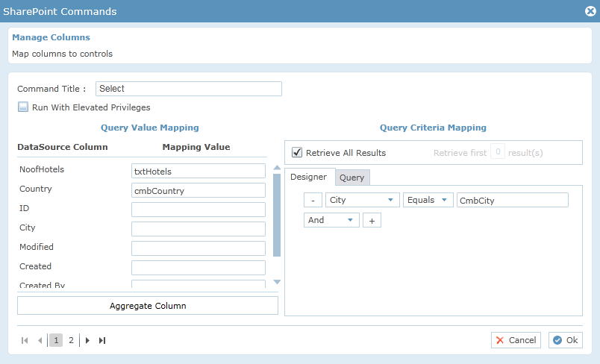600x364 pixels.
Task: Click the Mapping Value header
Action: coord(196,147)
